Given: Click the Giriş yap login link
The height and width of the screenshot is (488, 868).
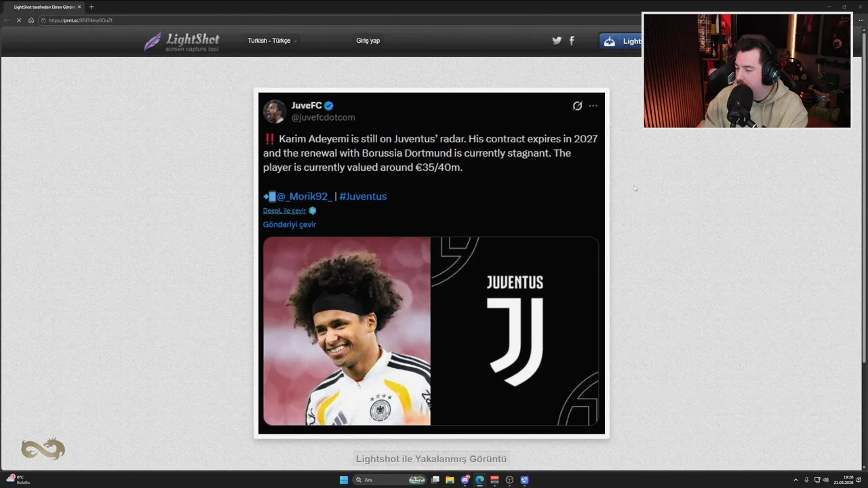Looking at the screenshot, I should (x=368, y=41).
